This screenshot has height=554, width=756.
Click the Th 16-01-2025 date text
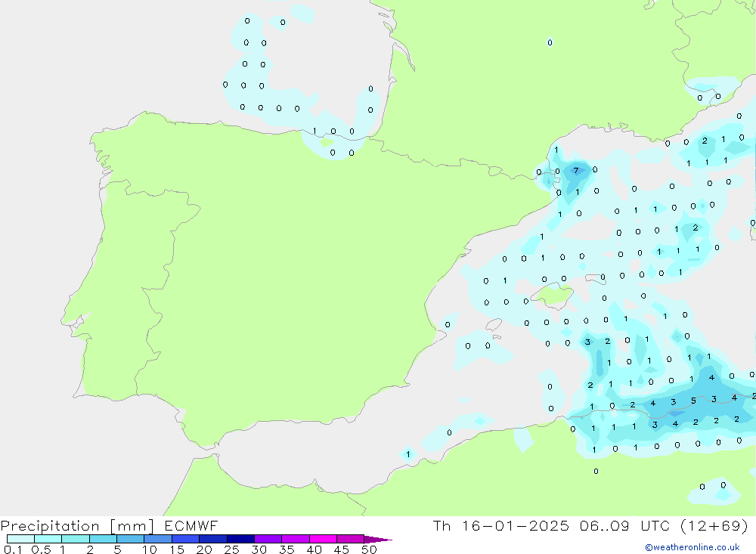click(500, 526)
